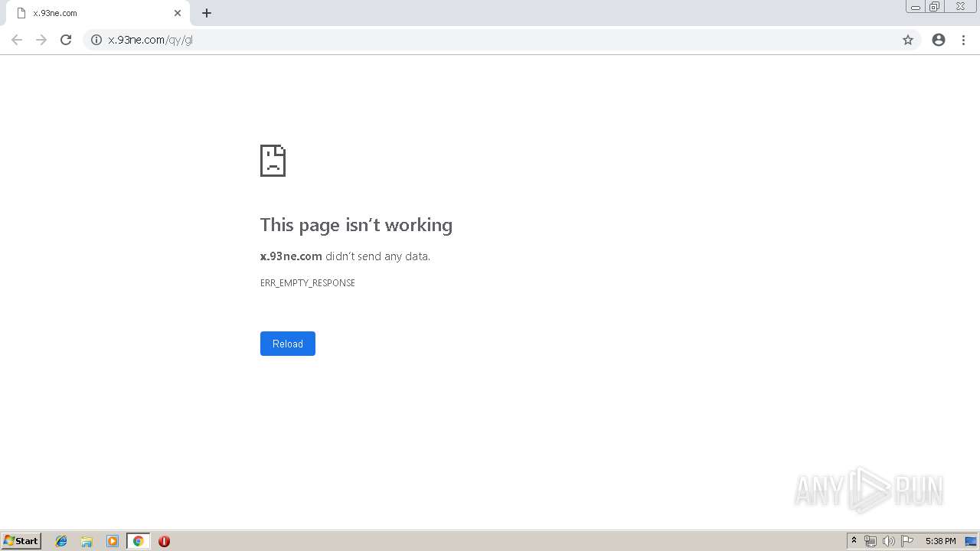Open Windows Explorer folder in taskbar
The width and height of the screenshot is (980, 551).
point(87,541)
